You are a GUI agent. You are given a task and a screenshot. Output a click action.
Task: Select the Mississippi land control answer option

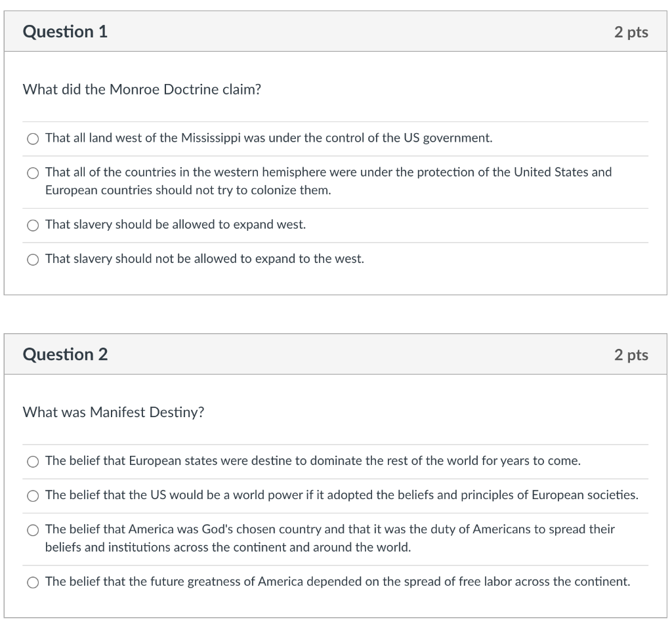[x=32, y=138]
